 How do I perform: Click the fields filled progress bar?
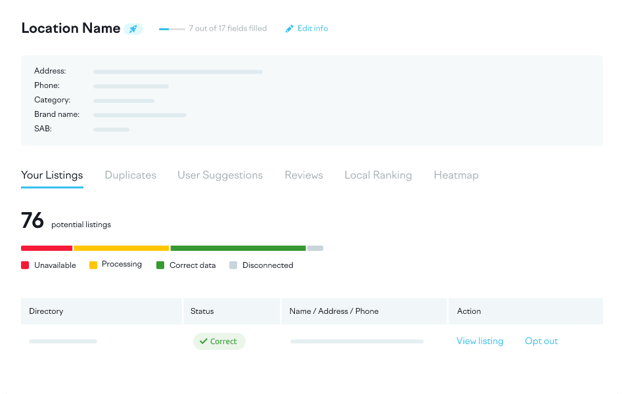pyautogui.click(x=172, y=29)
